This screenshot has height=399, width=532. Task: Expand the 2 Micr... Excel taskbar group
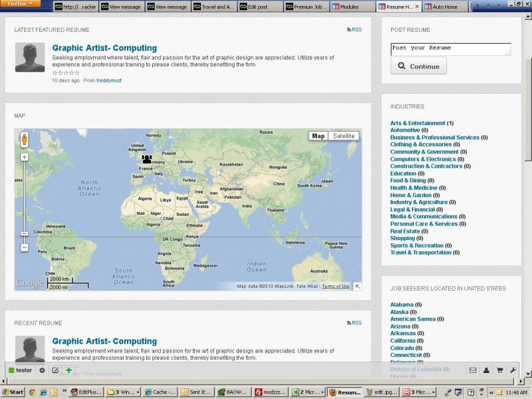(x=309, y=392)
